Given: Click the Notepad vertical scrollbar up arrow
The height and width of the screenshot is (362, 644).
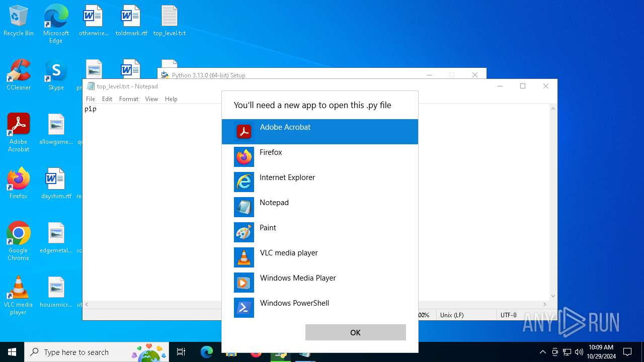Looking at the screenshot, I should click(x=553, y=108).
